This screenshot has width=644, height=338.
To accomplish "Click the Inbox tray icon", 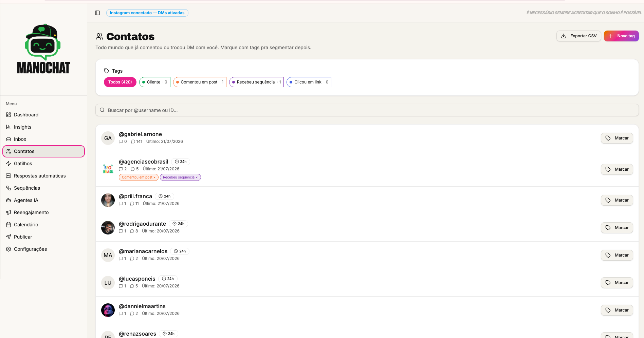I will coord(8,139).
